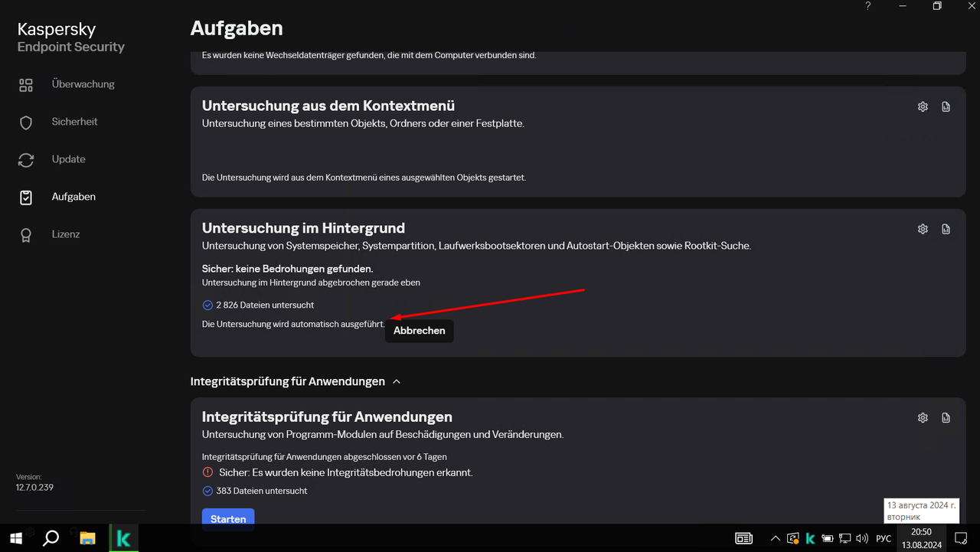Click the Update refresh arrows icon
The width and height of the screenshot is (980, 552).
coord(26,160)
